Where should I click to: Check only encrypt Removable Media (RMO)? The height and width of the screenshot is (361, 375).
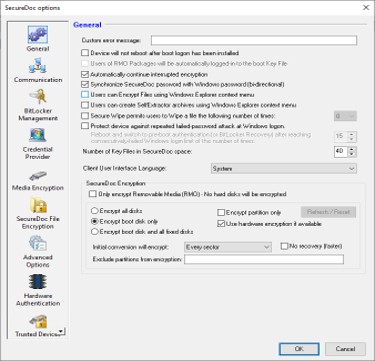(92, 194)
